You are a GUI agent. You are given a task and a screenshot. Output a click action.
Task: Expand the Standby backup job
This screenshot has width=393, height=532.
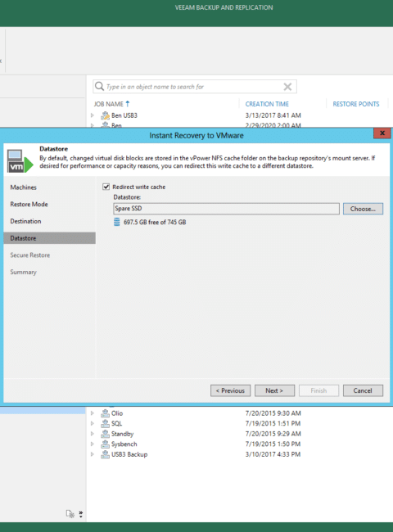point(92,434)
